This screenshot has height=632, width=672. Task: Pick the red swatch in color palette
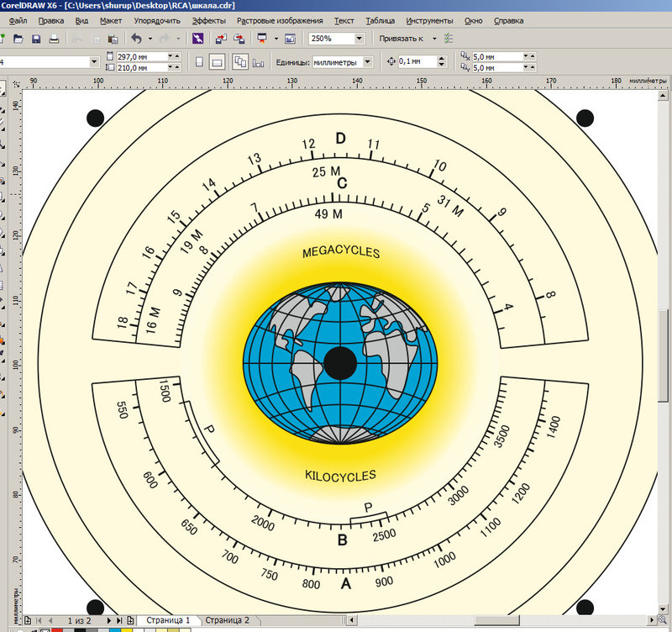tap(57, 629)
